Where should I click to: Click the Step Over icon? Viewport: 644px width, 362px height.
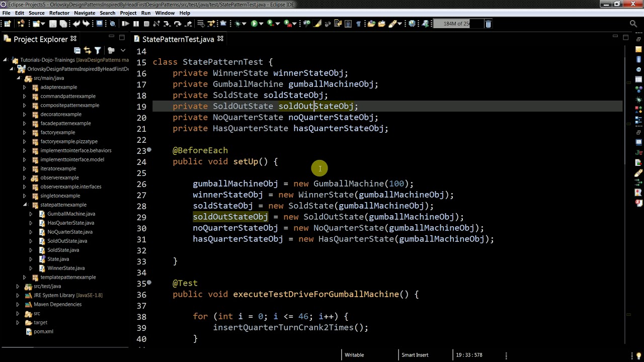(178, 24)
